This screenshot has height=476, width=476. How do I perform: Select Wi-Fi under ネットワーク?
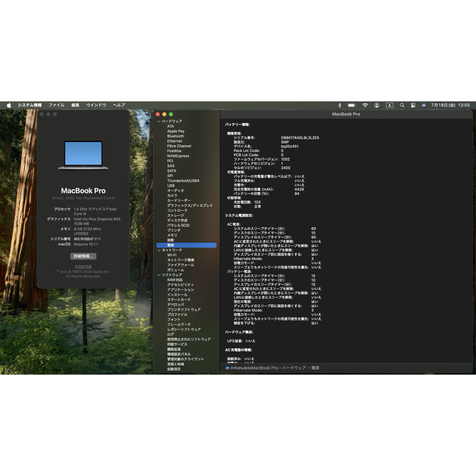click(172, 255)
